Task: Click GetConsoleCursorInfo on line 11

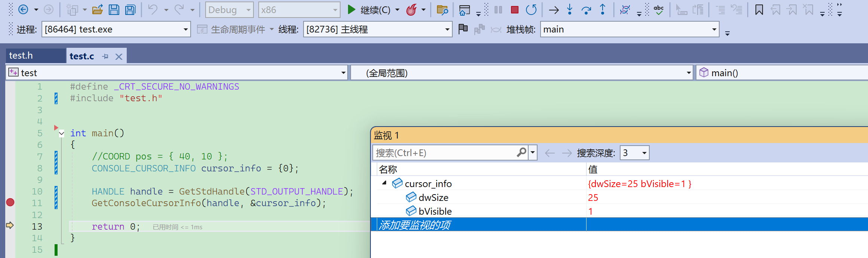Action: (x=146, y=203)
